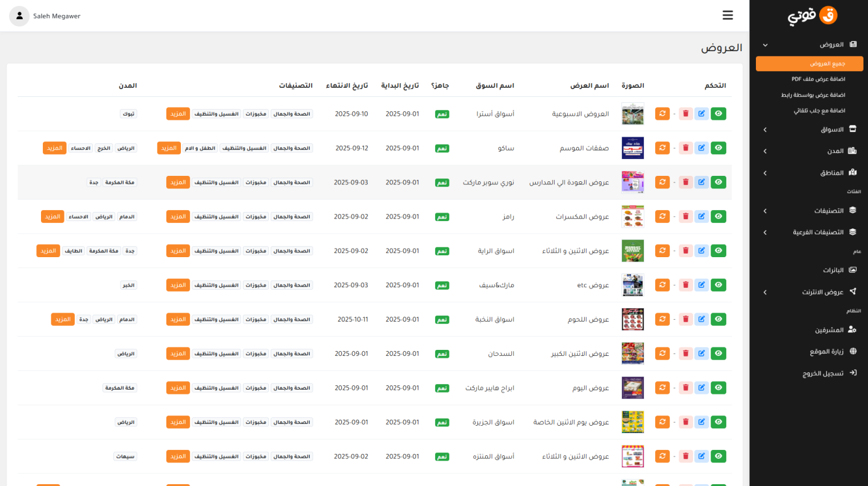The image size is (868, 486).
Task: Click green eye button for عروض العودة الي المدارس
Action: [719, 182]
